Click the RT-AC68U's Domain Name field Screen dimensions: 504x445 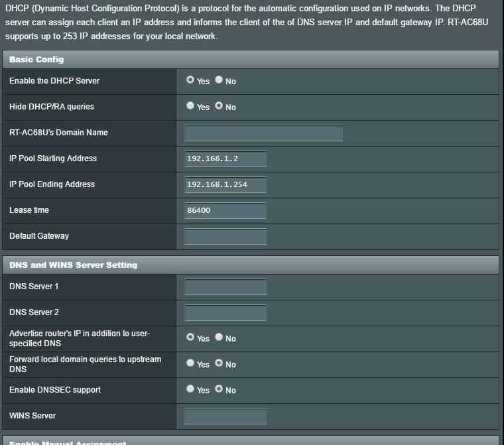(x=263, y=133)
